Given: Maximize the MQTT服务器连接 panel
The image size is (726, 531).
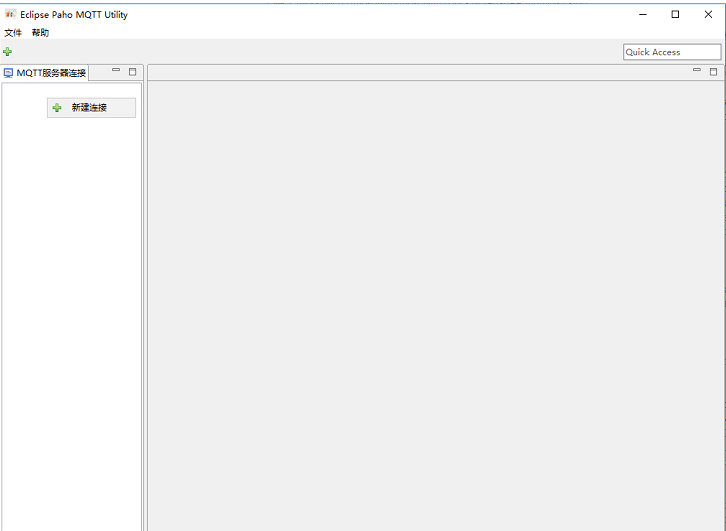Looking at the screenshot, I should coord(132,72).
